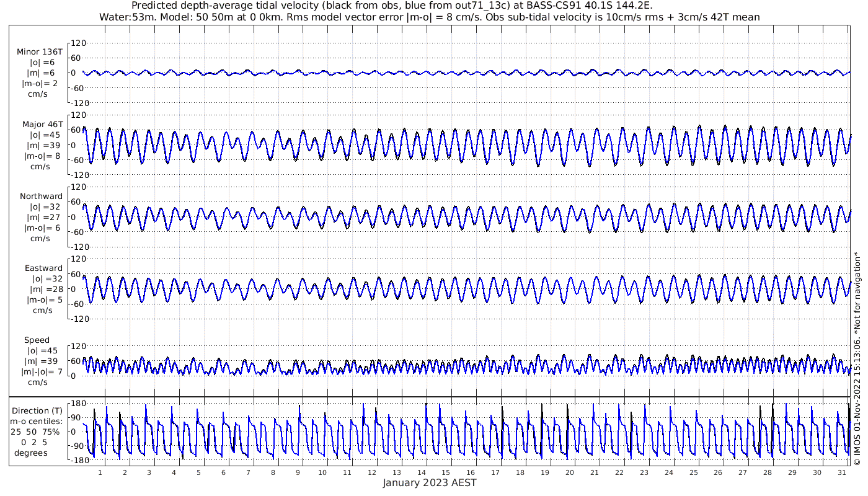The height and width of the screenshot is (496, 868).
Task: Click the "|m-o|= 2" value under Minor 136T
Action: pos(40,84)
